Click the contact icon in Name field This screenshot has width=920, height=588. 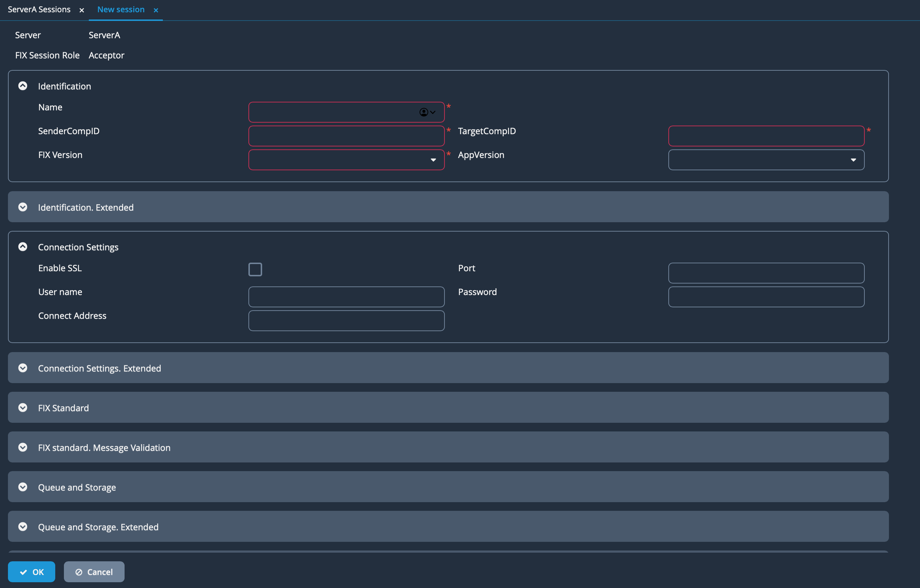(424, 112)
